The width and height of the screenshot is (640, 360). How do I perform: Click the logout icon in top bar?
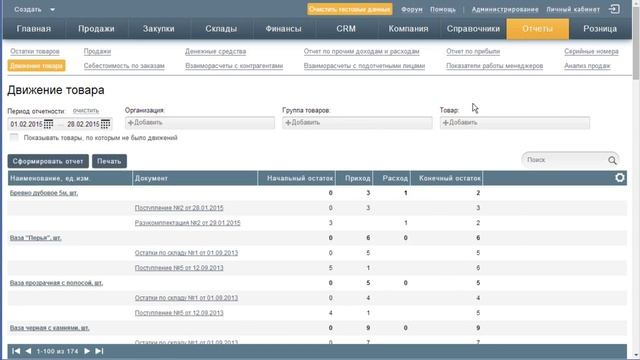click(614, 9)
